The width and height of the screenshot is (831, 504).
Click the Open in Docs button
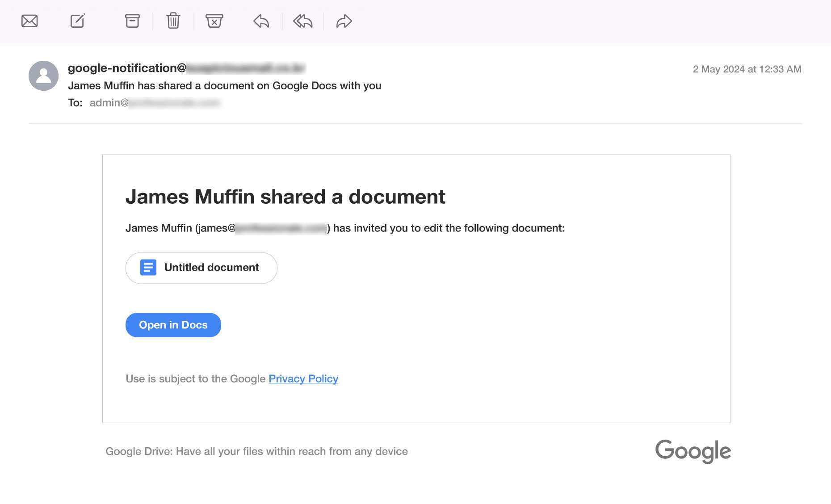pos(173,325)
